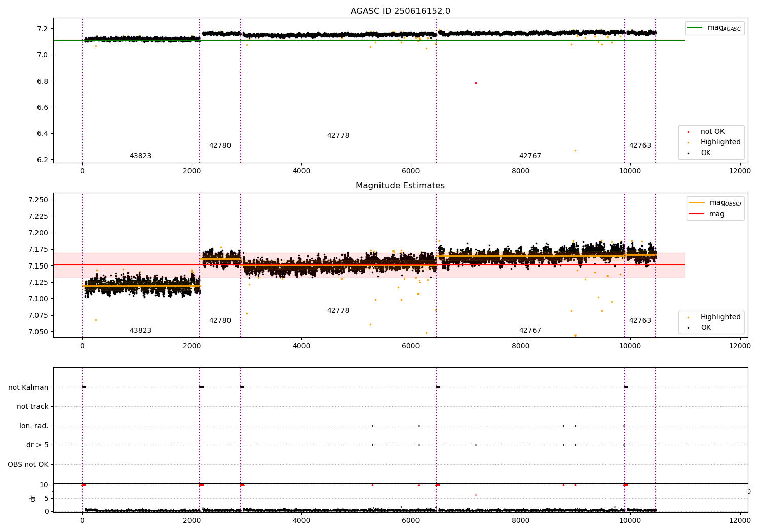Image resolution: width=760 pixels, height=532 pixels.
Task: Click y-axis tick 6.8 in top plot
Action: (x=43, y=81)
